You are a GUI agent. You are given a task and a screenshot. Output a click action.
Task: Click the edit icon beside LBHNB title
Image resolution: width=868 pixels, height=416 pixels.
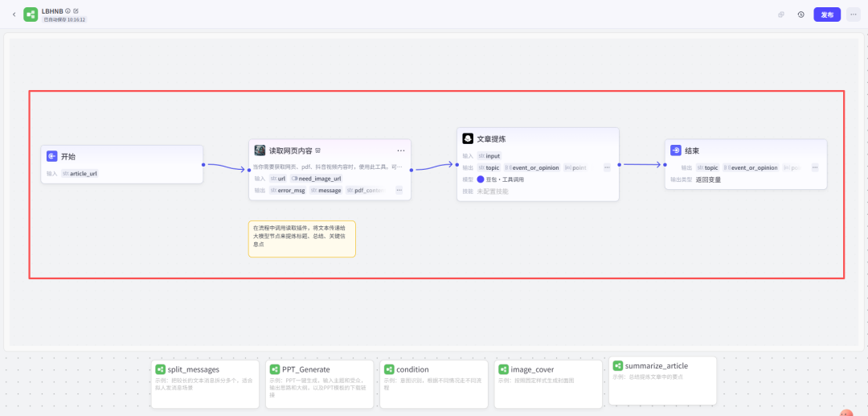(x=76, y=10)
